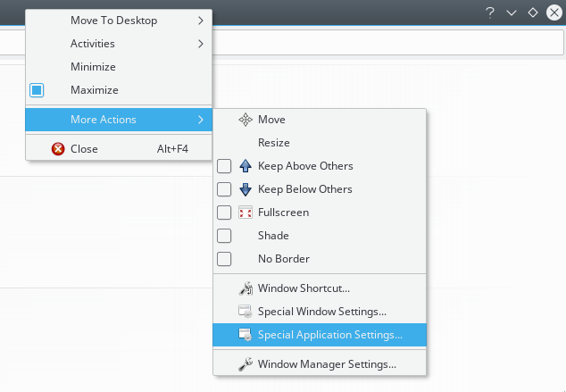Click the Move crosshair icon
Viewport: 566px width, 392px height.
(246, 120)
